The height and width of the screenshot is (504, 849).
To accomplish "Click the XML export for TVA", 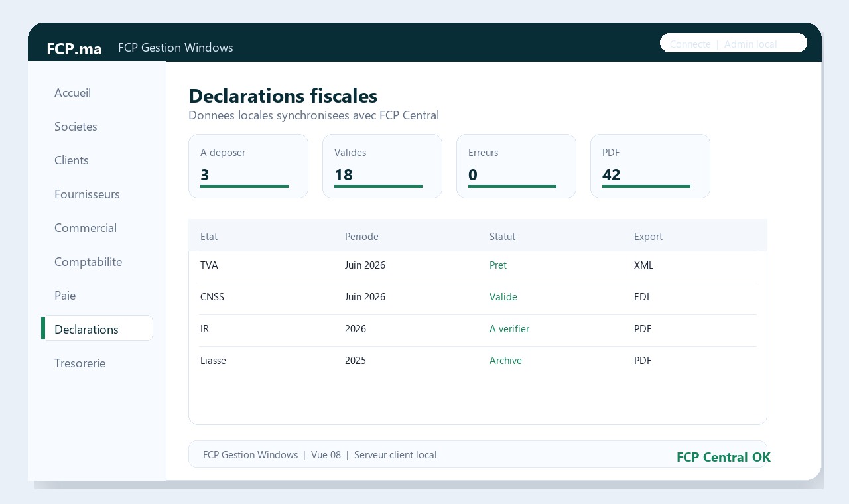I will 643,265.
